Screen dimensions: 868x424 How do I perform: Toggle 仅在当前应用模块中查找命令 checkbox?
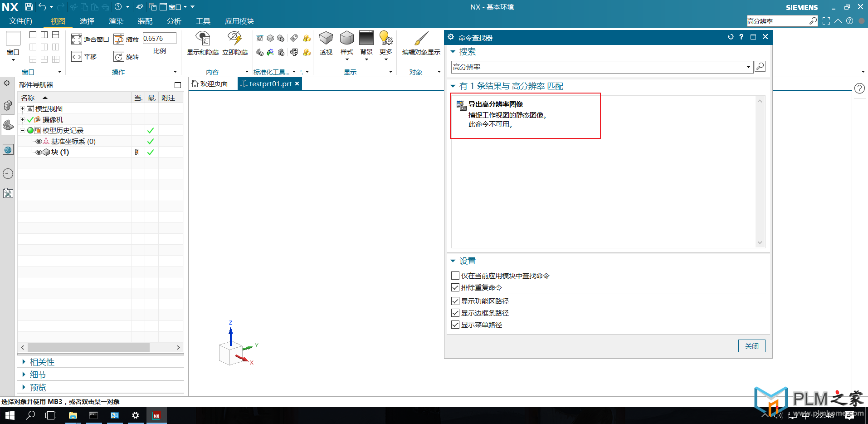[455, 276]
